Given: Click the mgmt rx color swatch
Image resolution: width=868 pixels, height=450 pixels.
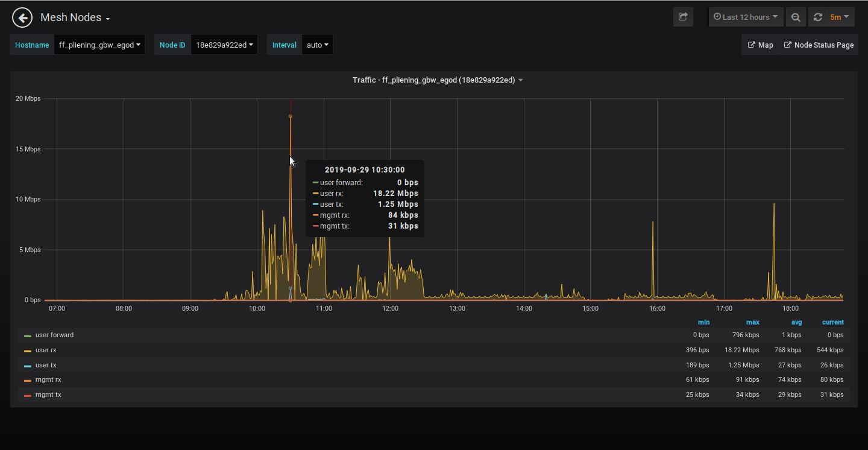Looking at the screenshot, I should click(x=28, y=381).
